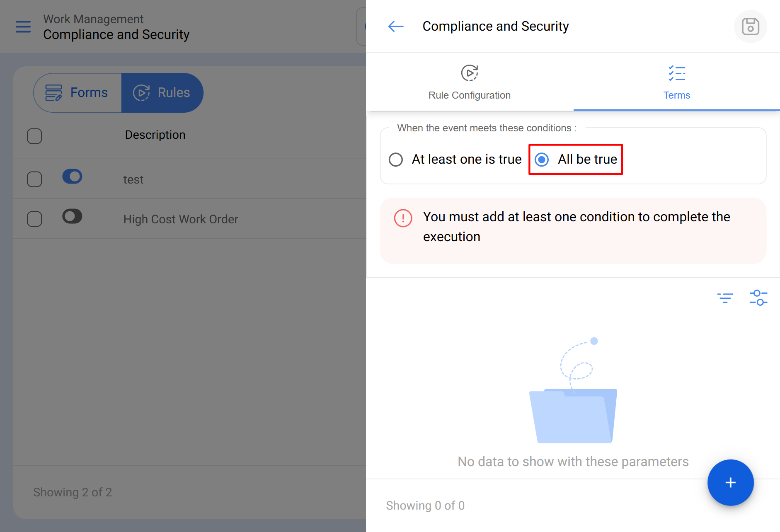Open the filter lines icon

[725, 298]
